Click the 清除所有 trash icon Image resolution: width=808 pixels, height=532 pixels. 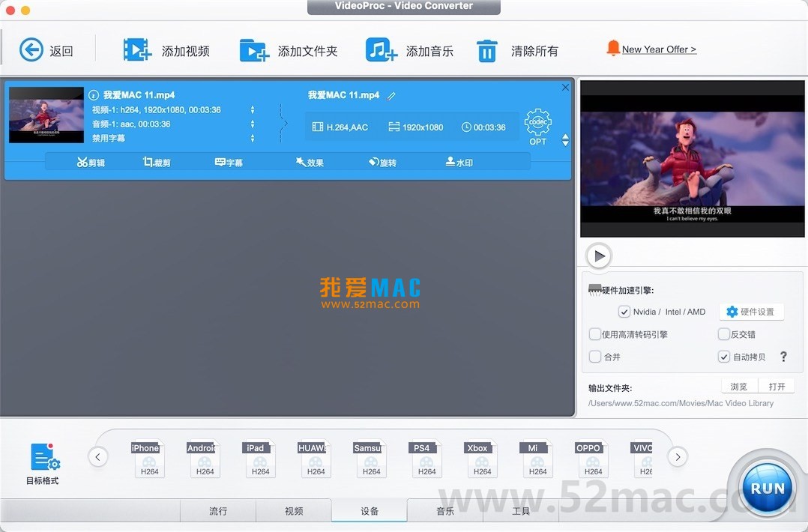(486, 51)
